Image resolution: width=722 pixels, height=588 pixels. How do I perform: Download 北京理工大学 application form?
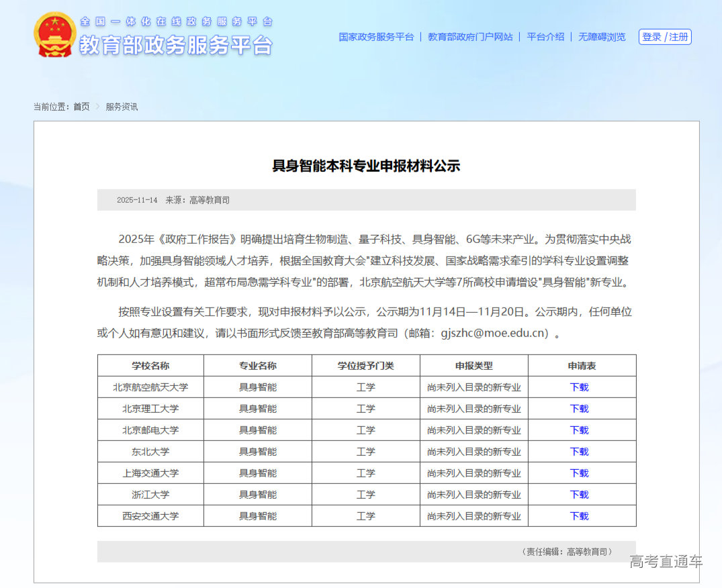579,408
